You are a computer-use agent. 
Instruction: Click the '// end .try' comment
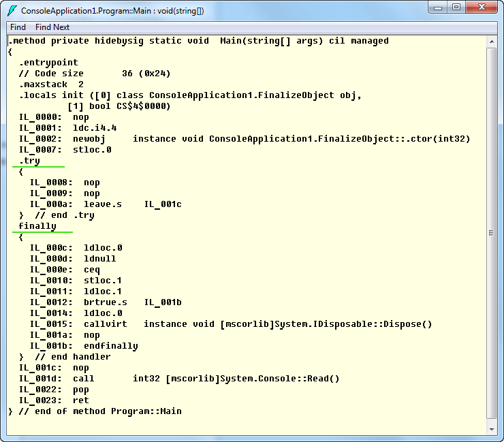coord(65,215)
